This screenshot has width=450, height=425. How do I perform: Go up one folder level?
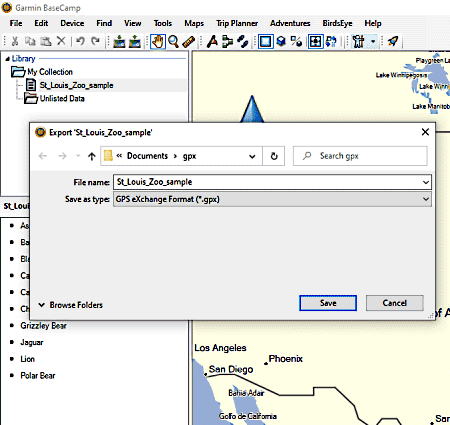point(92,156)
